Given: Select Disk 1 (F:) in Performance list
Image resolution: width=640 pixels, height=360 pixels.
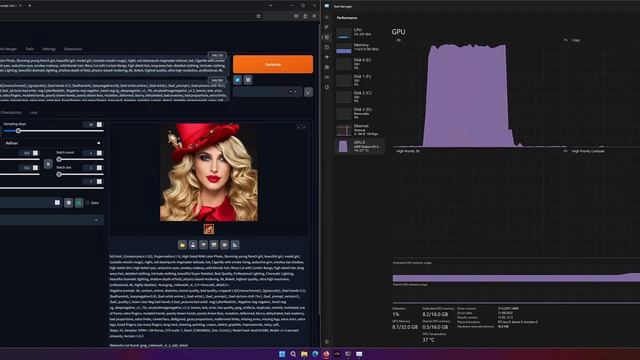Looking at the screenshot, I should tap(360, 80).
